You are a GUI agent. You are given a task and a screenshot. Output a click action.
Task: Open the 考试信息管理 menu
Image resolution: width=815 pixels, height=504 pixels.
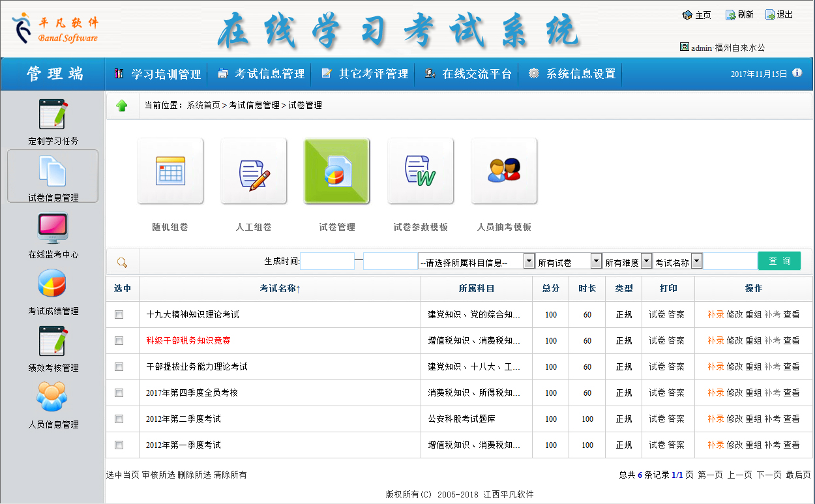coord(261,74)
